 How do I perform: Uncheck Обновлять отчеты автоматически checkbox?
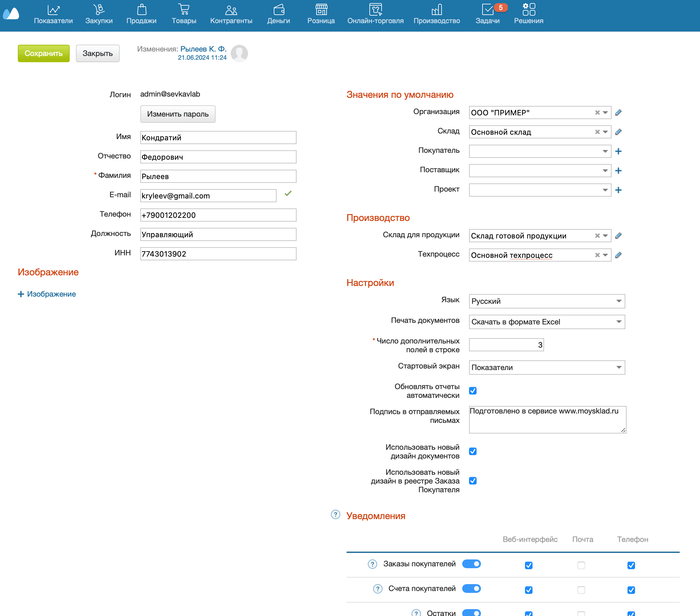[472, 391]
